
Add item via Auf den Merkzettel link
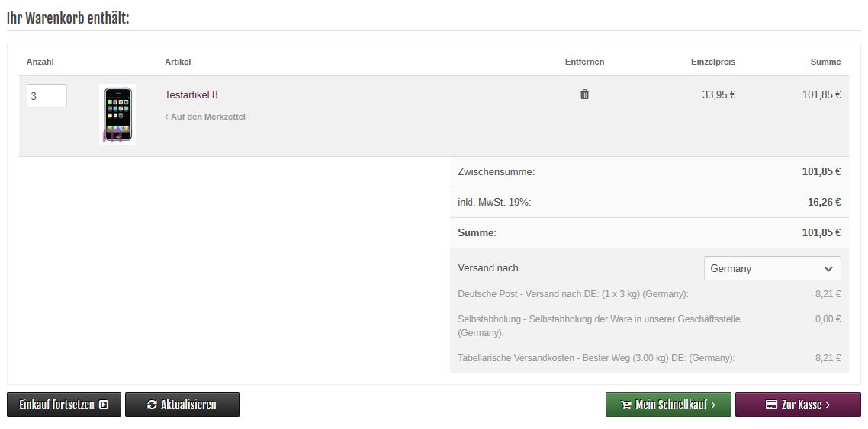pos(207,117)
